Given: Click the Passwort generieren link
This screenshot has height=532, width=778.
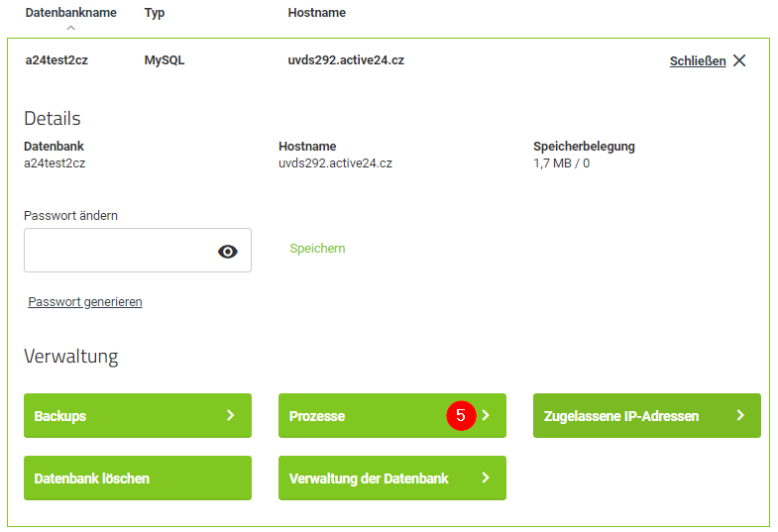Looking at the screenshot, I should click(x=85, y=302).
